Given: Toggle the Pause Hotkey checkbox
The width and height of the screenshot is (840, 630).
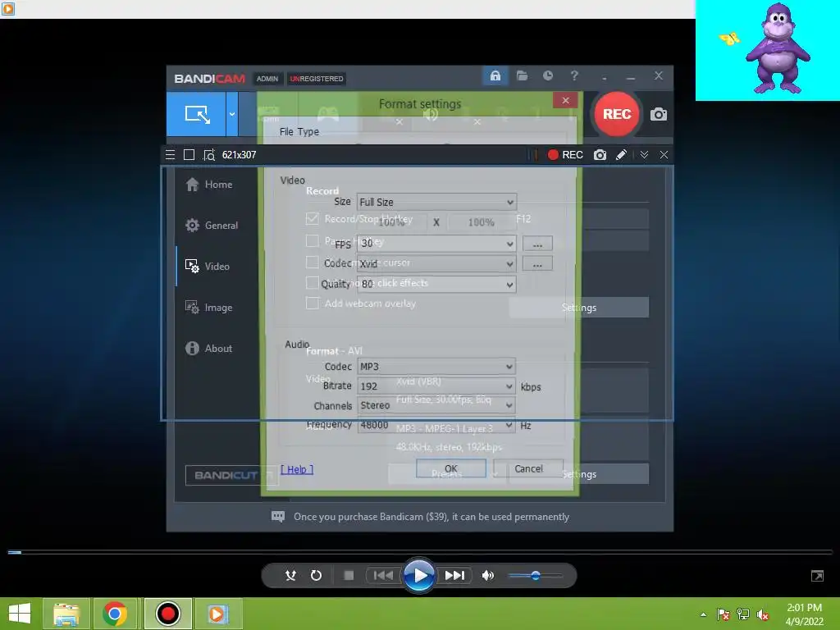Looking at the screenshot, I should click(x=313, y=241).
